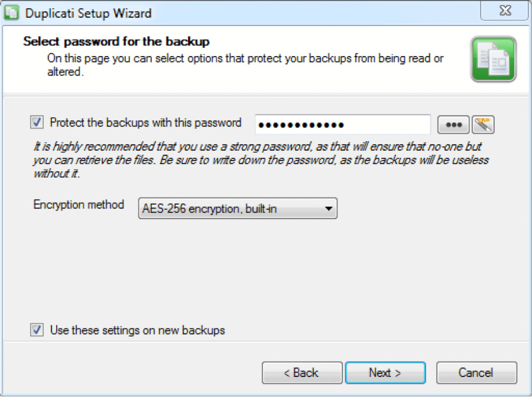Open the Encryption method combo box
532x397 pixels.
pos(238,208)
